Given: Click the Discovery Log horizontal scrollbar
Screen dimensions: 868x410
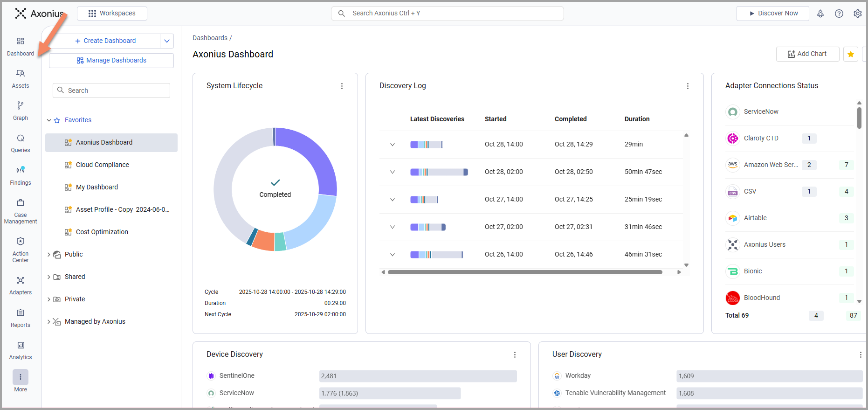Looking at the screenshot, I should [x=525, y=272].
